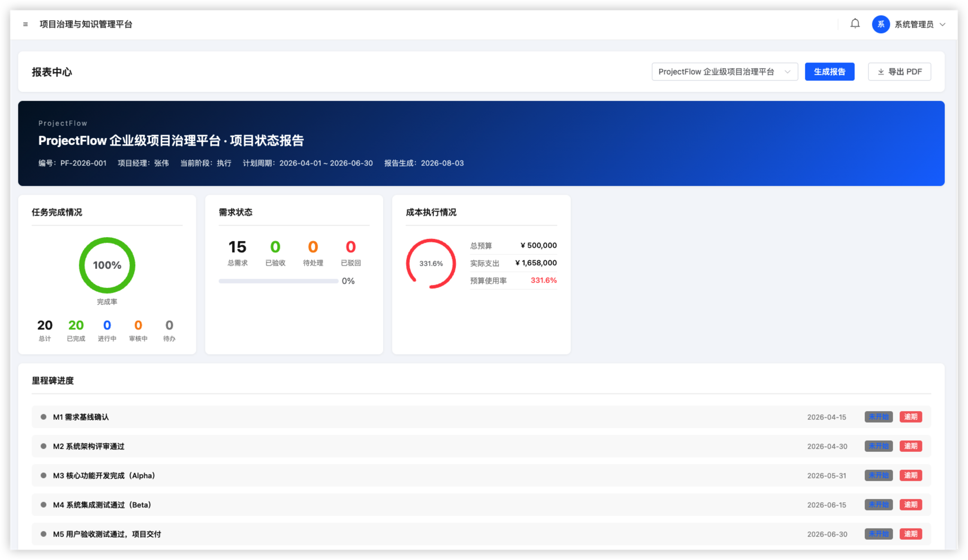This screenshot has height=560, width=968.
Task: Select the M4 系统集成测试通过 (Beta) milestone
Action: point(481,505)
